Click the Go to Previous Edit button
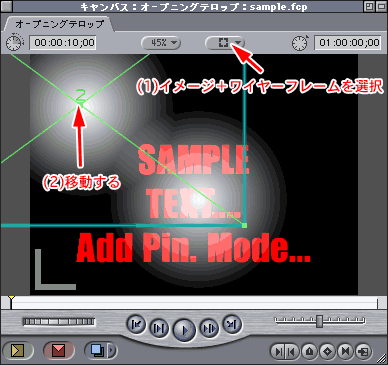Image resolution: width=388 pixels, height=365 pixels. pos(136,324)
